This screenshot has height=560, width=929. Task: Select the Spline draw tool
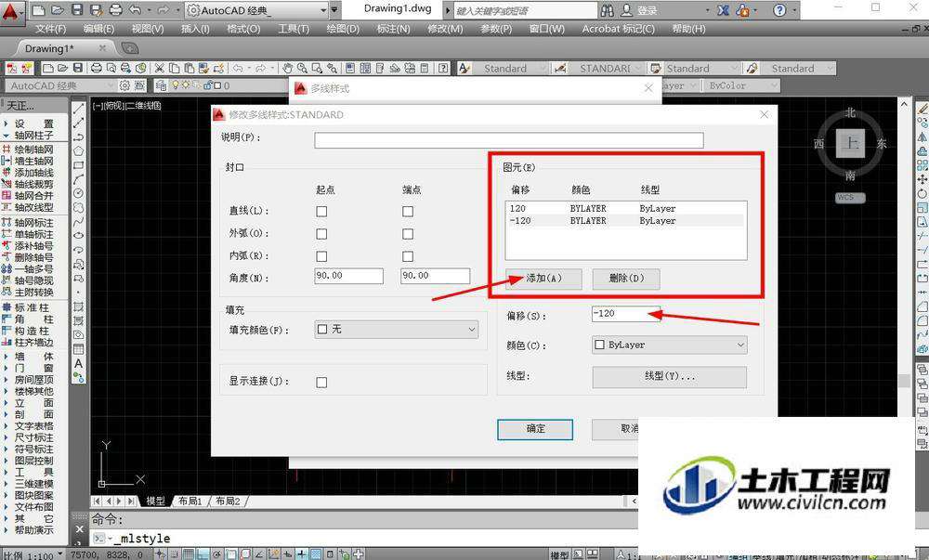(x=78, y=222)
